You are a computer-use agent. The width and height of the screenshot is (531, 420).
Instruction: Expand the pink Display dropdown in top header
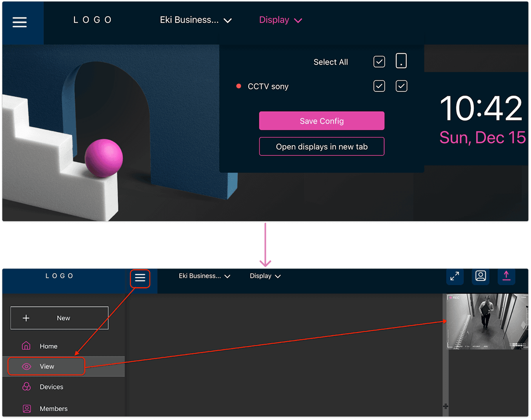tap(280, 20)
